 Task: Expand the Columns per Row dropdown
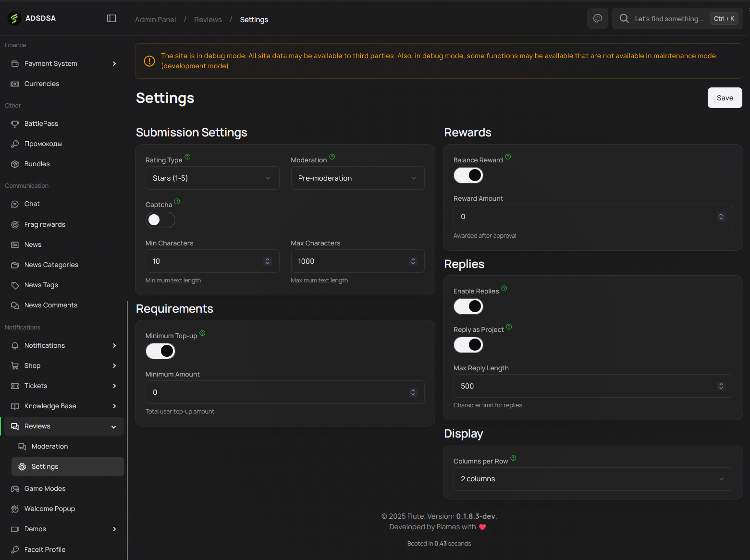point(593,479)
